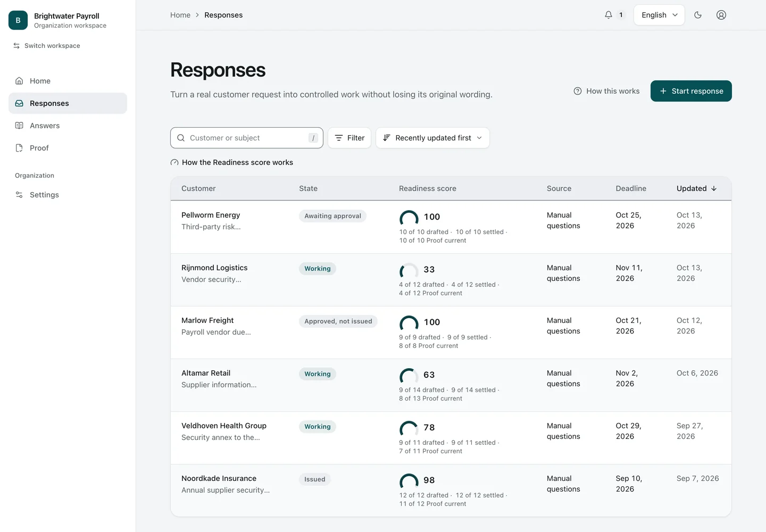Expand How the Readiness score works
Screen dimensions: 766x532
pyautogui.click(x=232, y=162)
